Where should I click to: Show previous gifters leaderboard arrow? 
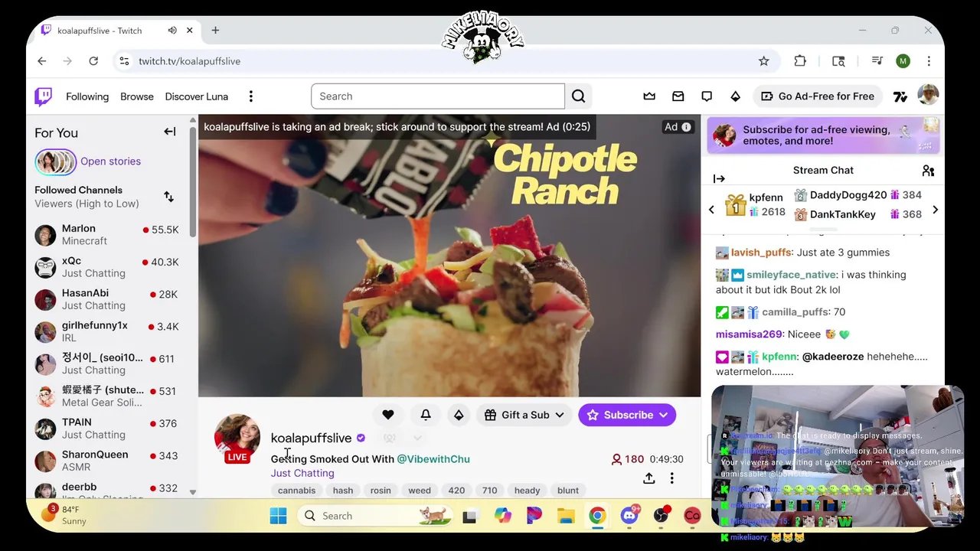pyautogui.click(x=711, y=210)
